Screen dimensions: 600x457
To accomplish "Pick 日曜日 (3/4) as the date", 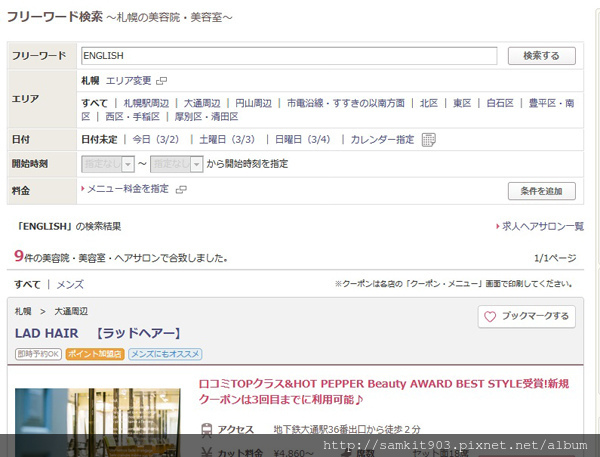I will pos(303,140).
